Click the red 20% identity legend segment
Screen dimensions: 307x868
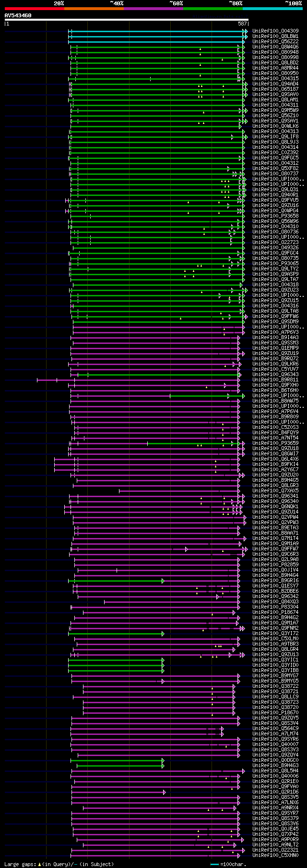[x=34, y=9]
